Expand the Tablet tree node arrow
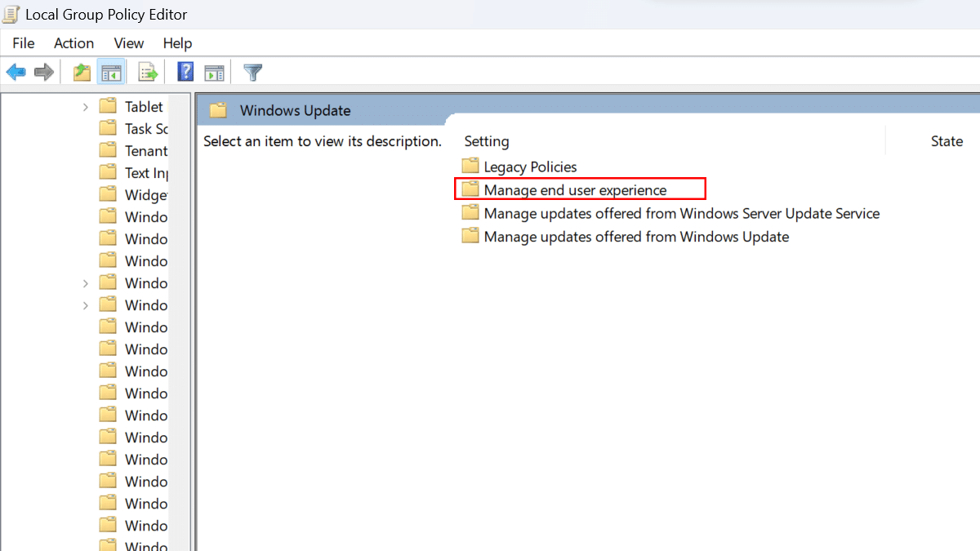Screen dimensions: 980x551 [x=86, y=107]
